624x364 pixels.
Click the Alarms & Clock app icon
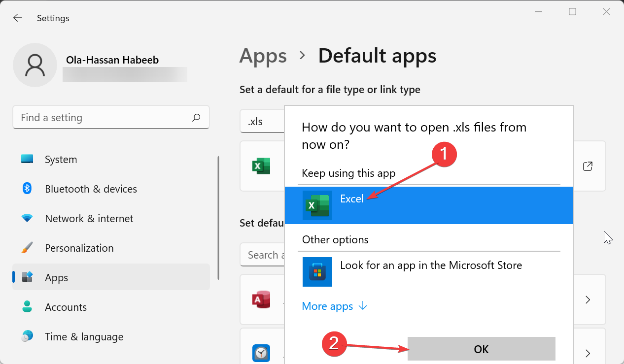point(261,353)
